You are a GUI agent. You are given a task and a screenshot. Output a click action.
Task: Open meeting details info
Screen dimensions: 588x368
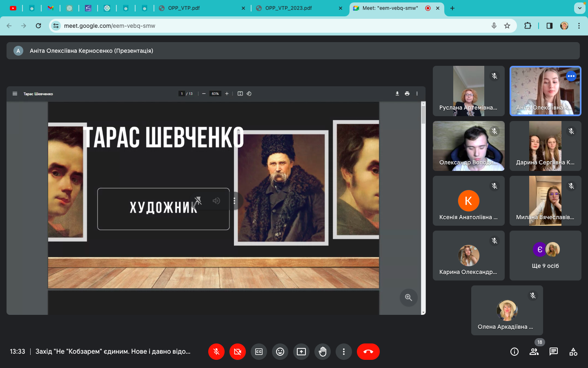[514, 352]
